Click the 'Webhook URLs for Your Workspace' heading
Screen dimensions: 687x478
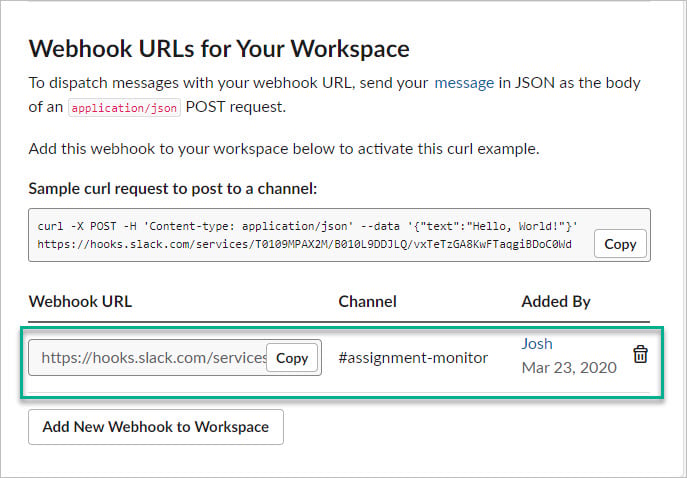219,48
